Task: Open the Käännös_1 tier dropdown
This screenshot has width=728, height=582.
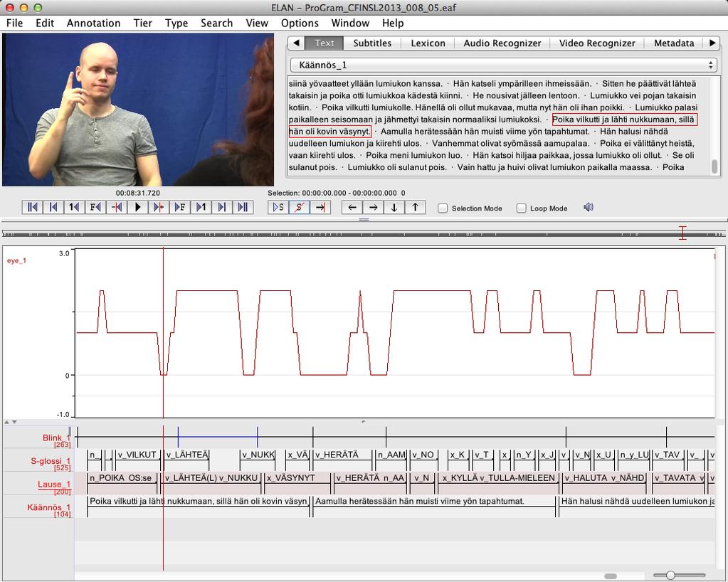Action: (x=503, y=65)
